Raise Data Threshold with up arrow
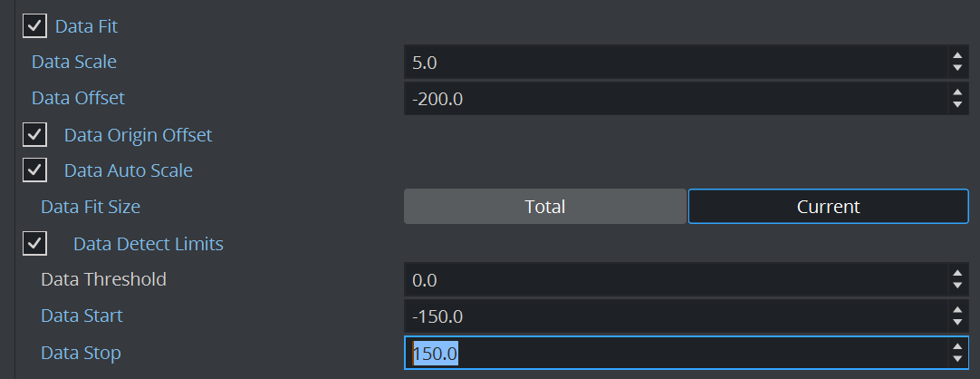 (957, 274)
